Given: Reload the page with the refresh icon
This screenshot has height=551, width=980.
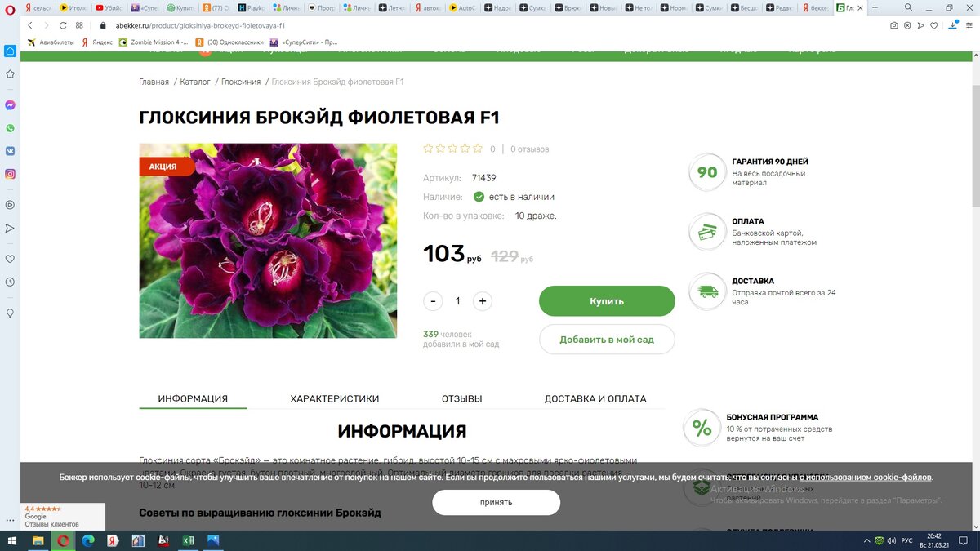Looking at the screenshot, I should (x=62, y=25).
